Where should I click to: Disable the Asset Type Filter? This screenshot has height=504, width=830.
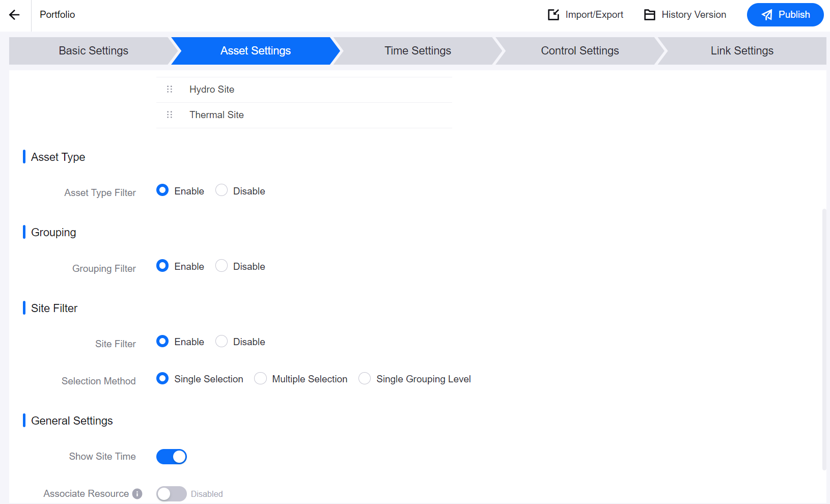222,190
